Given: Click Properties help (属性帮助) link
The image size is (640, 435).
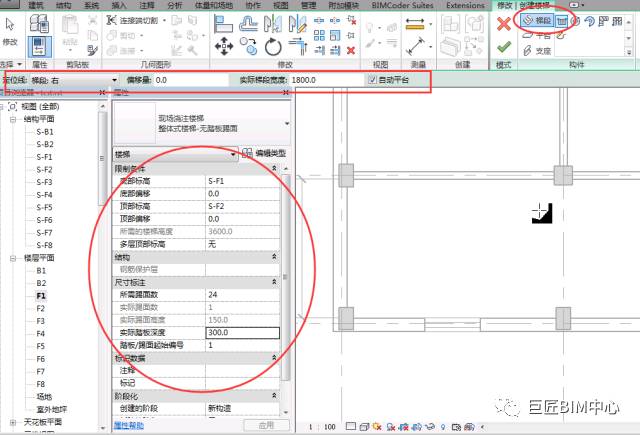Looking at the screenshot, I should point(129,426).
